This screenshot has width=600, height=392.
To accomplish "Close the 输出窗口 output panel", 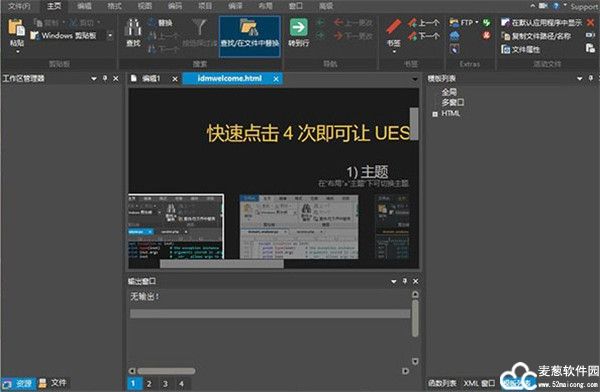I will click(x=416, y=281).
